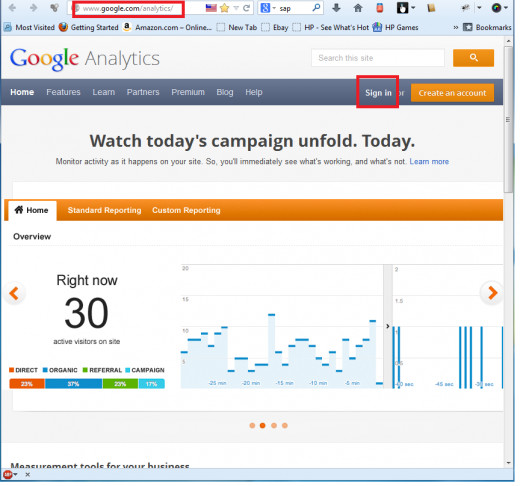Open the Most Visited bookmarks folder
This screenshot has height=486, width=520.
tap(29, 27)
